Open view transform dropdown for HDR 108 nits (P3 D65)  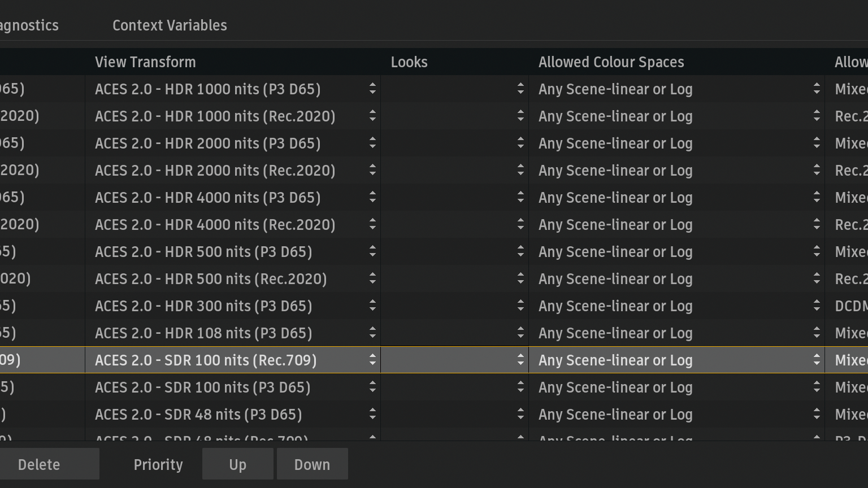pyautogui.click(x=233, y=333)
